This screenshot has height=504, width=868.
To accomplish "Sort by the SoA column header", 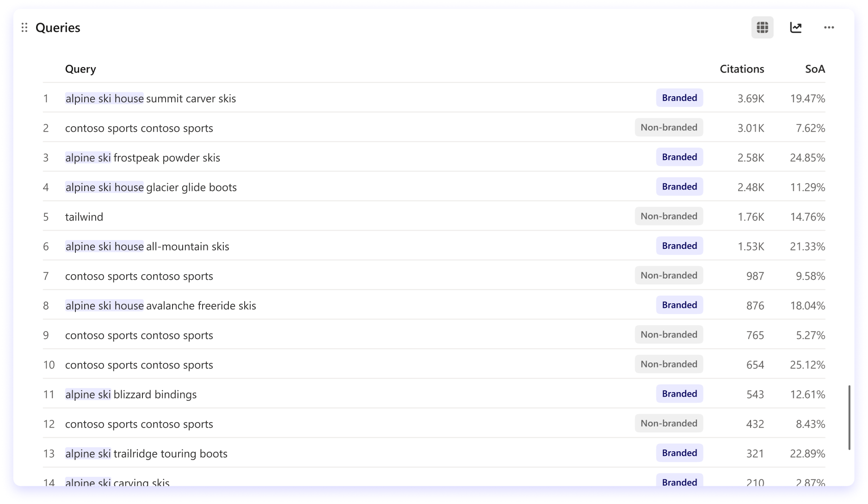I will (x=815, y=69).
